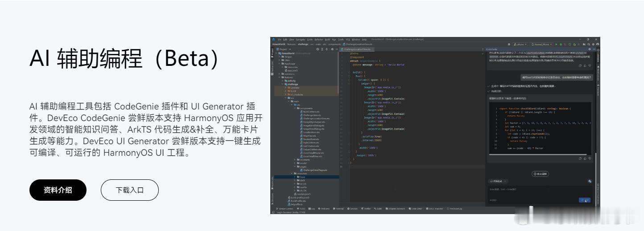Viewport: 644px width, 231px height.
Task: Select the base folder in the tree
Action: point(301,177)
